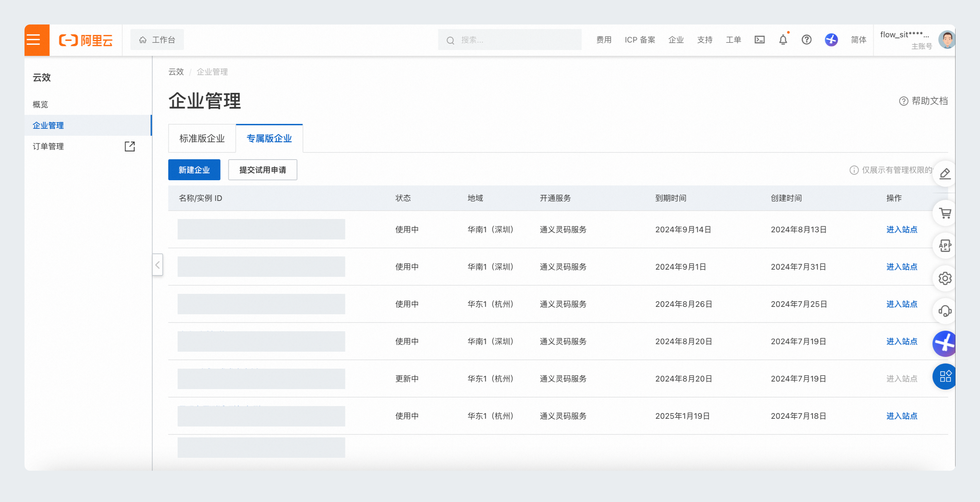This screenshot has width=980, height=502.
Task: Open the 费用 menu
Action: pos(604,39)
